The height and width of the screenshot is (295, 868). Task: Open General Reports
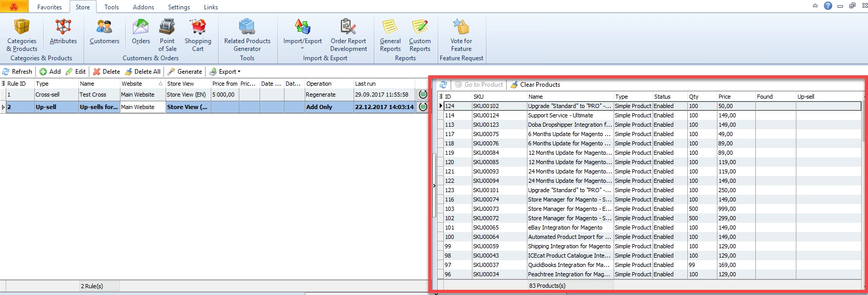[390, 34]
